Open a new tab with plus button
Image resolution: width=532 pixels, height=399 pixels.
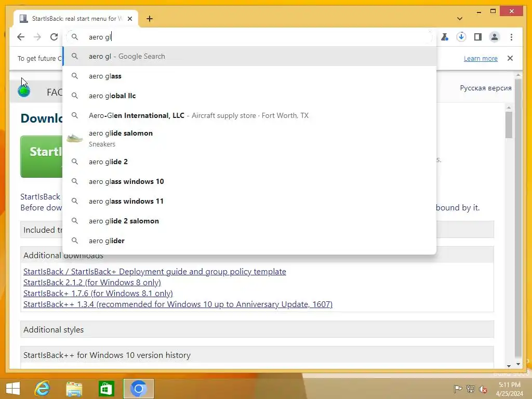(x=150, y=19)
